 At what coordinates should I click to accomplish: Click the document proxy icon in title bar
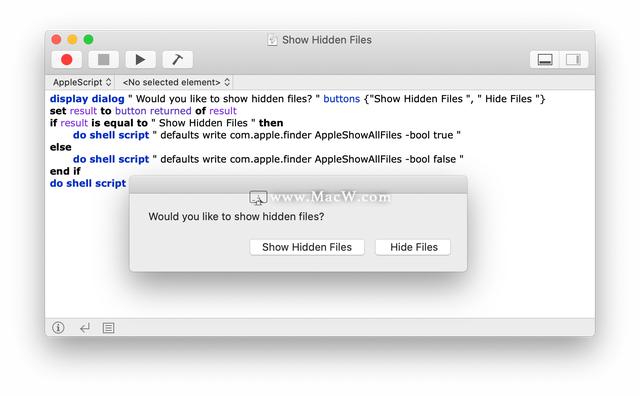(272, 40)
